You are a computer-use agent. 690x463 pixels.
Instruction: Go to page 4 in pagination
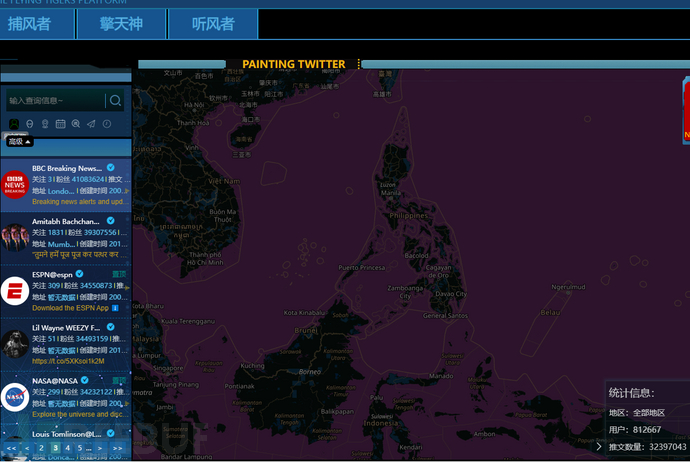coord(68,449)
